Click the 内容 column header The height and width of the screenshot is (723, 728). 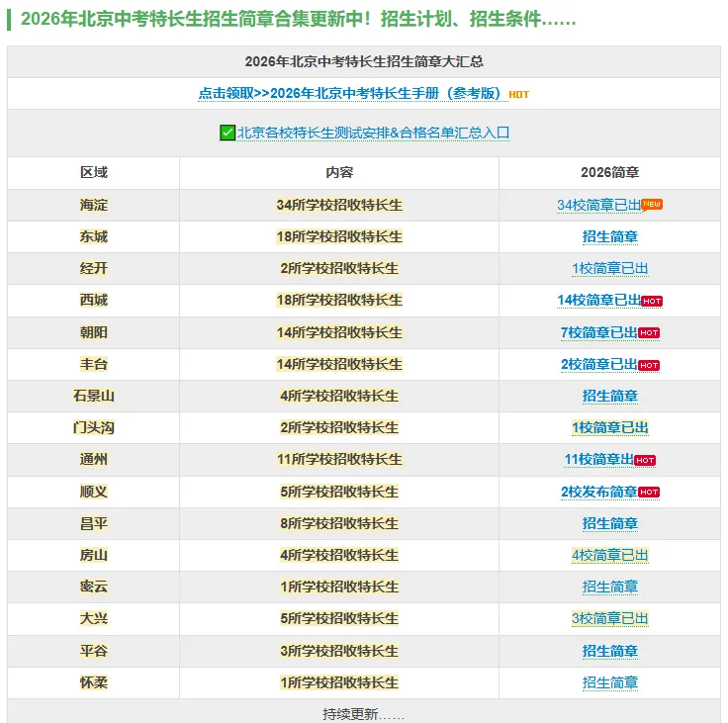(x=339, y=173)
